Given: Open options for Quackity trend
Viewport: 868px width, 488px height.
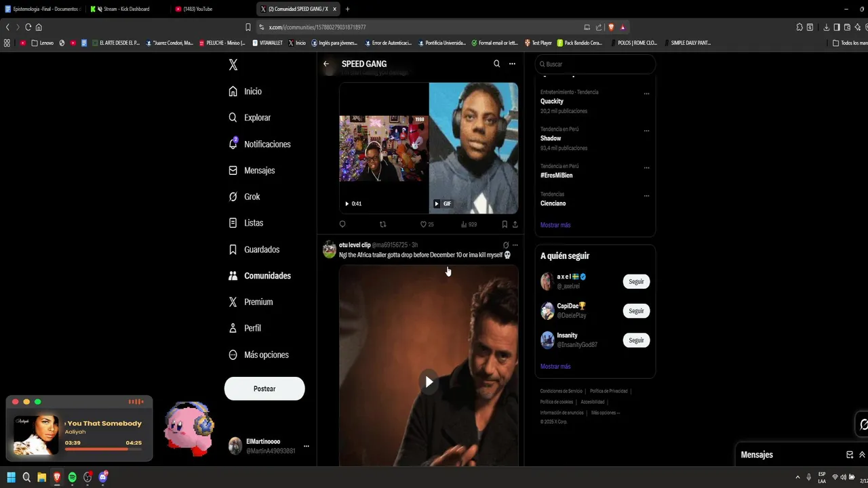Looking at the screenshot, I should (646, 94).
